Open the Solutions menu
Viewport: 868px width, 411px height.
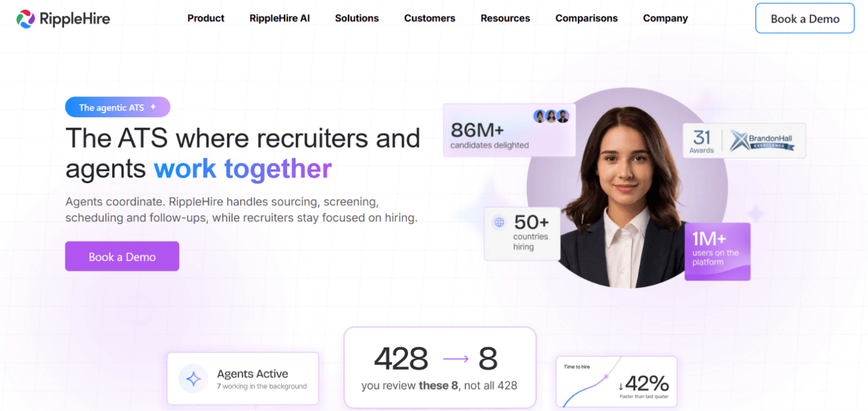click(356, 18)
